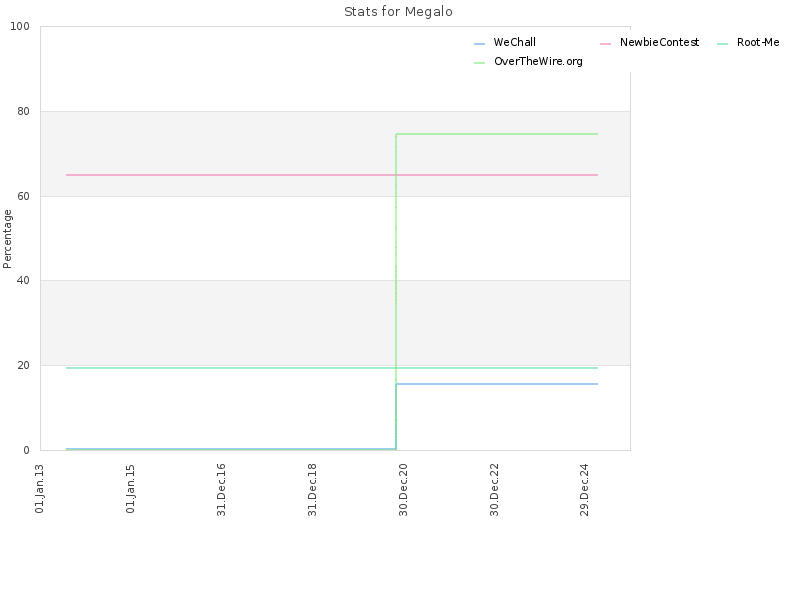Click the 01.Jan.15 date axis label
Screen dimensions: 800x600
point(131,489)
